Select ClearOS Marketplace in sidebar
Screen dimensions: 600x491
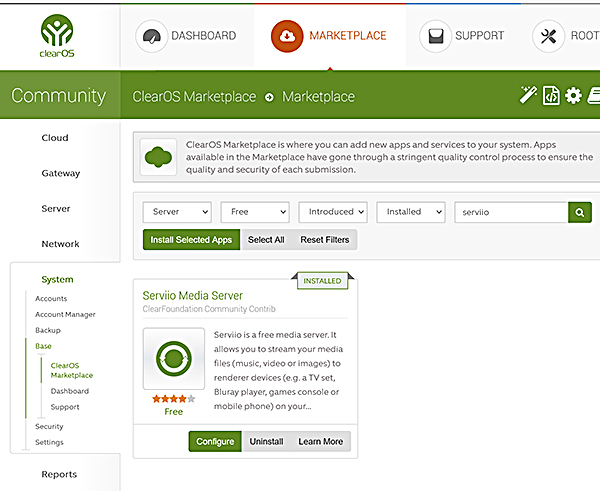pyautogui.click(x=72, y=370)
